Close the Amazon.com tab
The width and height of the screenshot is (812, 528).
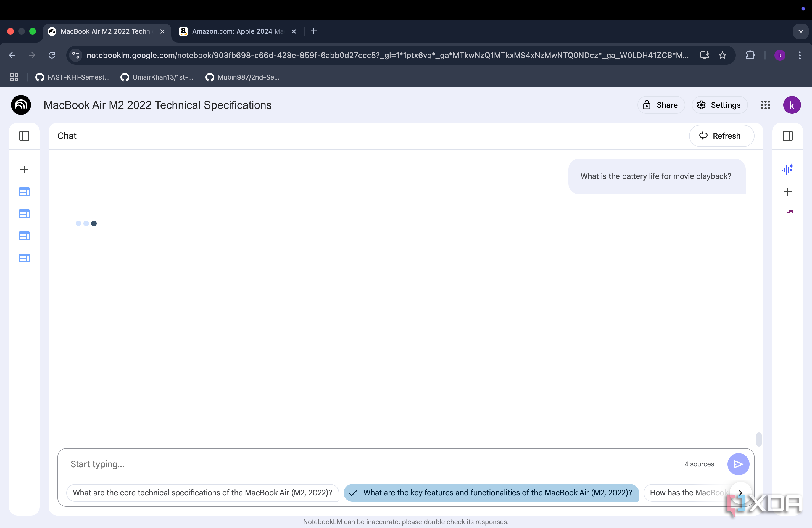(293, 31)
